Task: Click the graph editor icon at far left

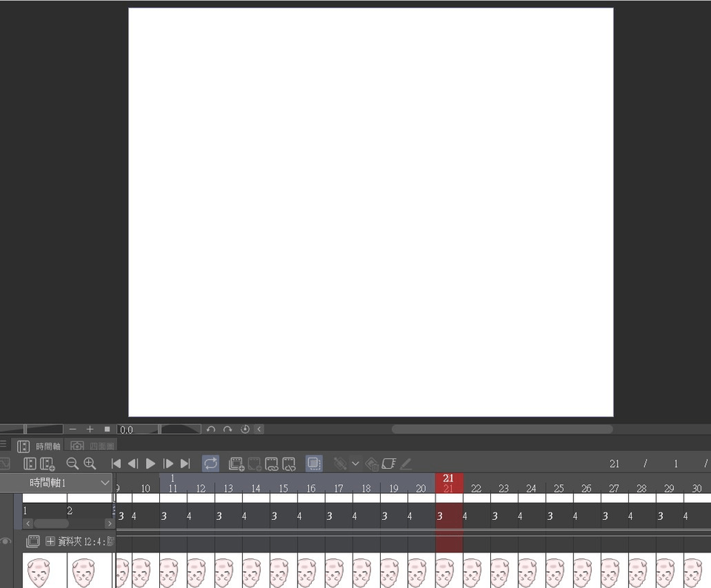Action: tap(4, 464)
